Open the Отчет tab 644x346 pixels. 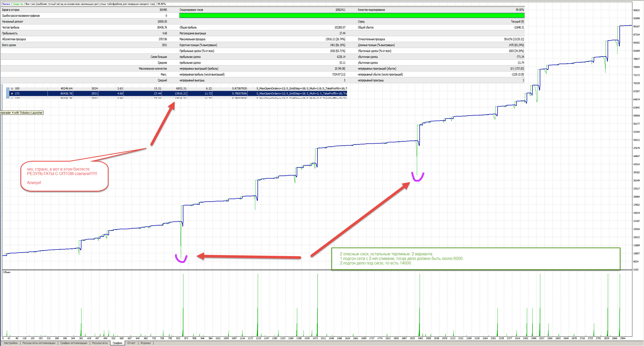[131, 343]
